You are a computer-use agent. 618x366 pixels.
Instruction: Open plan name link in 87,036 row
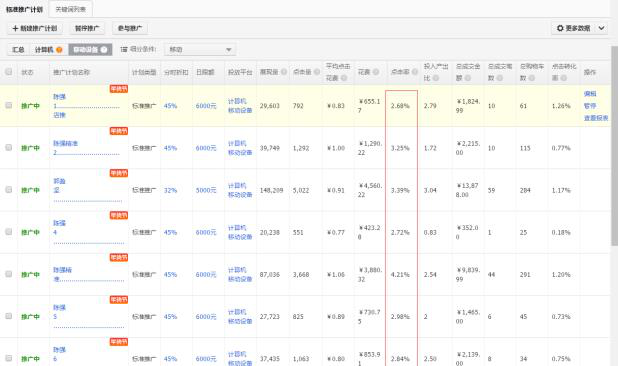[x=63, y=274]
